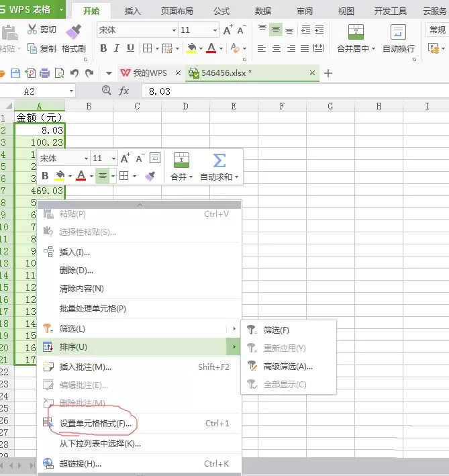Click the Undo arrow

pyautogui.click(x=74, y=73)
